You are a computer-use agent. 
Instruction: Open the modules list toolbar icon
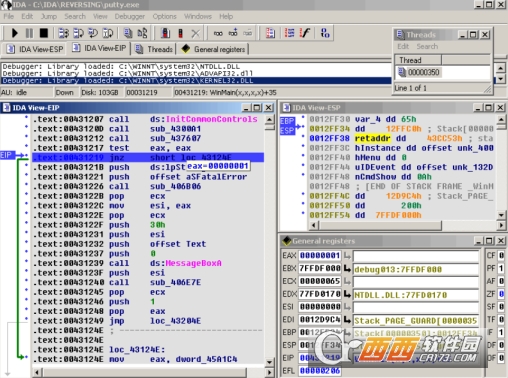click(142, 33)
